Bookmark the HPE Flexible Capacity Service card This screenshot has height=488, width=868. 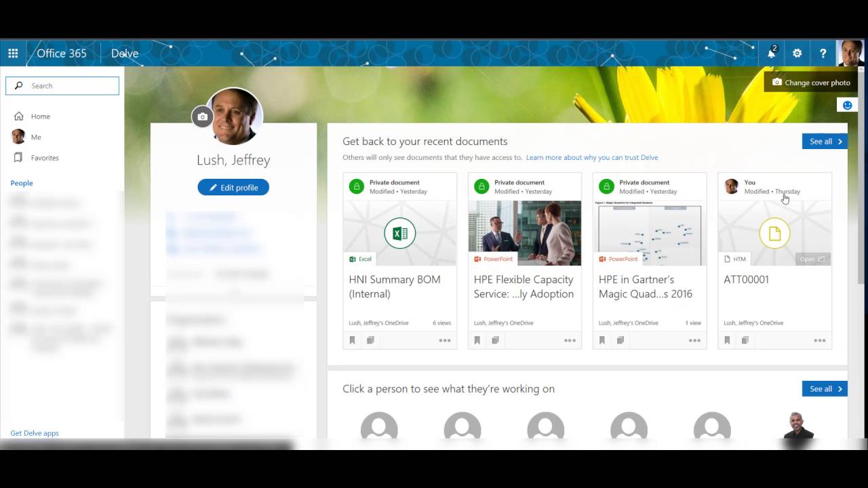click(x=477, y=340)
